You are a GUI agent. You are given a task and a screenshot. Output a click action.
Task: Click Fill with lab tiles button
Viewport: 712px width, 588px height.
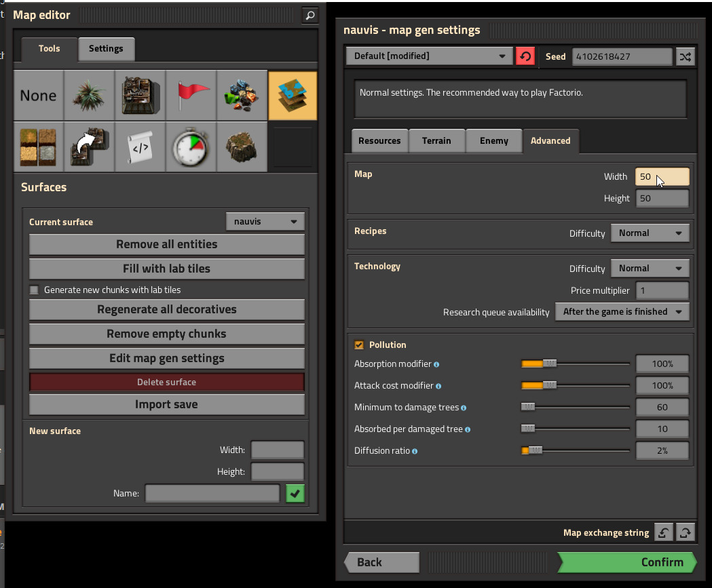point(167,269)
